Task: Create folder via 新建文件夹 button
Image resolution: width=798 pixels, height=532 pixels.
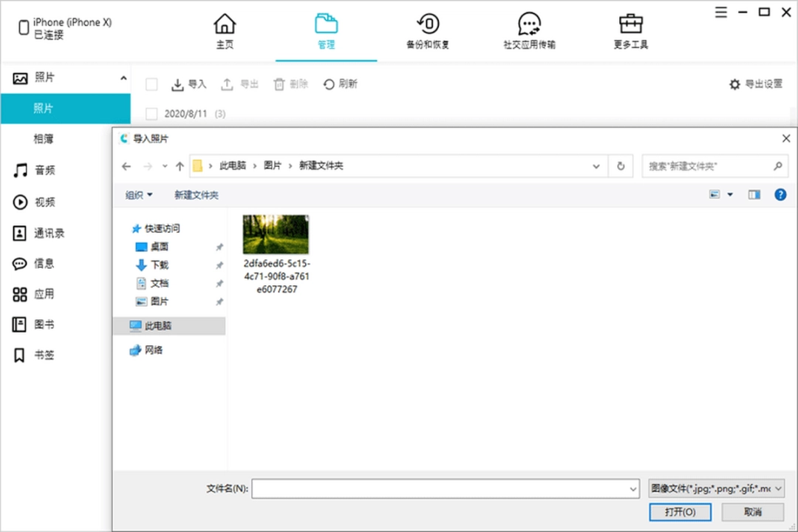Action: coord(196,194)
